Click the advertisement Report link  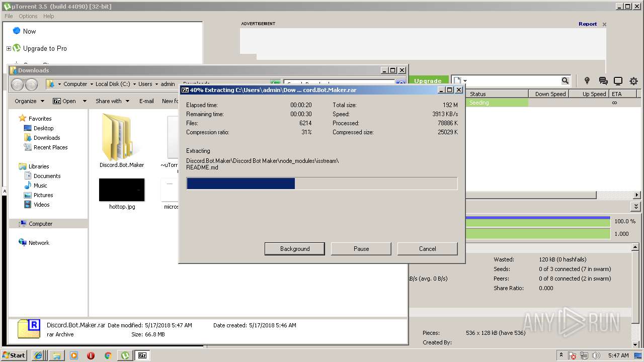tap(588, 24)
